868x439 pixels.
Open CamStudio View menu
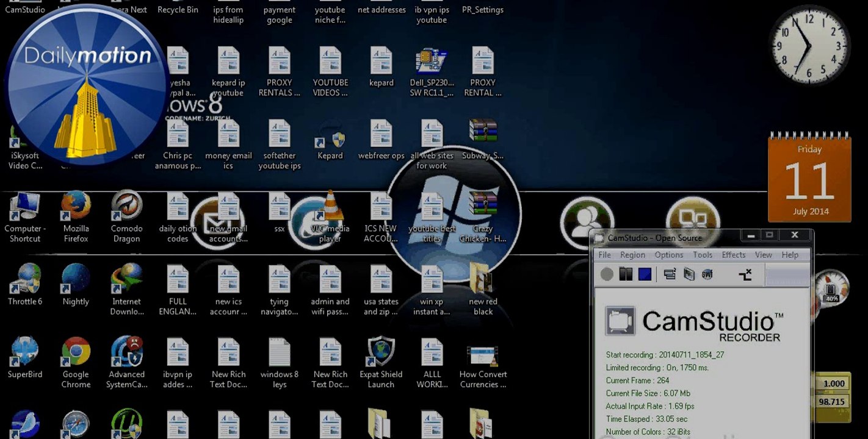764,255
